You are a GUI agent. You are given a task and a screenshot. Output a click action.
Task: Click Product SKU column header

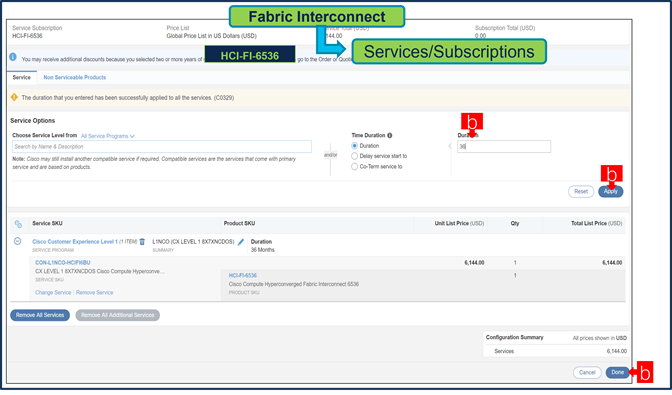(x=239, y=224)
